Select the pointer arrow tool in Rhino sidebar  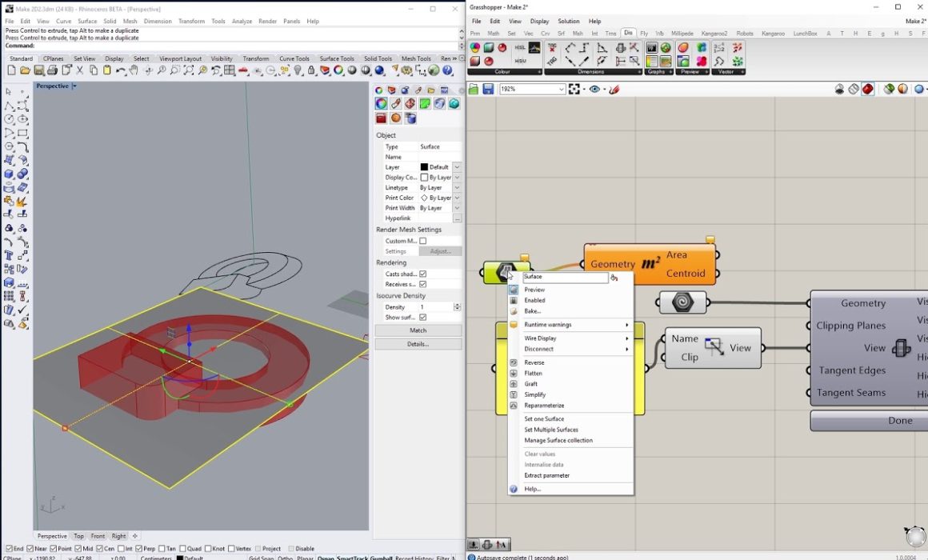point(9,91)
